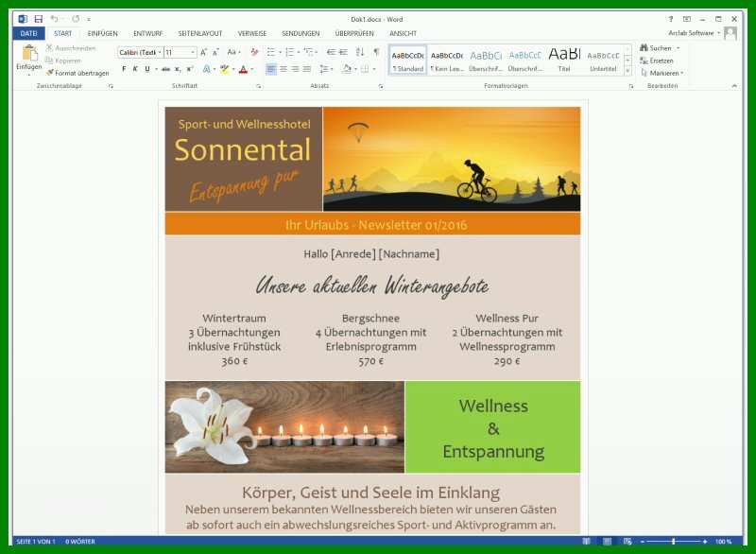The width and height of the screenshot is (756, 554).
Task: Center the paragraph text
Action: [x=283, y=69]
